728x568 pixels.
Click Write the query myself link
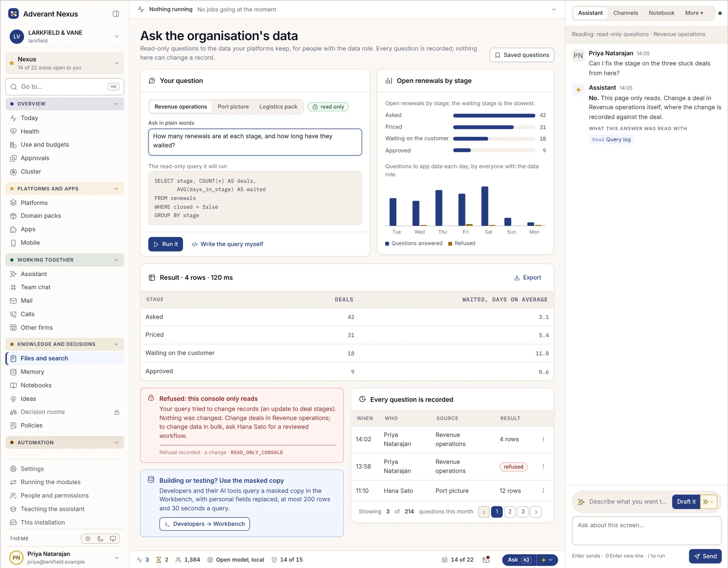pos(227,244)
